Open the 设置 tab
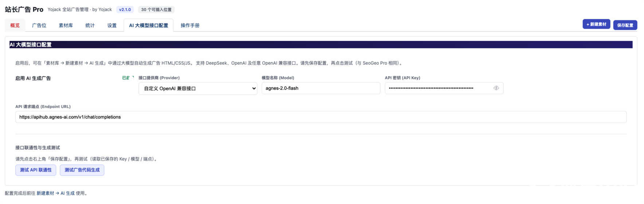 click(x=112, y=25)
